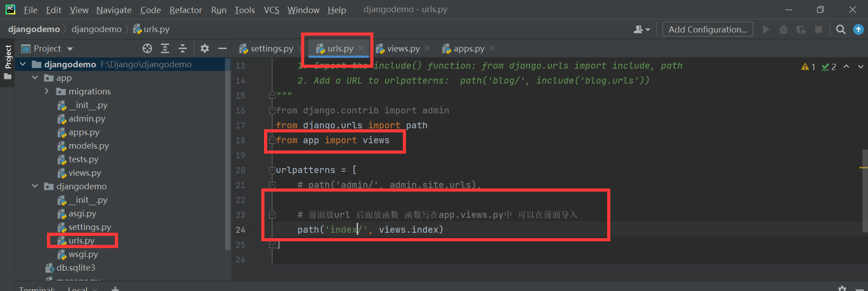This screenshot has height=291, width=868.
Task: Go to next highlighted error arrow
Action: (x=860, y=66)
